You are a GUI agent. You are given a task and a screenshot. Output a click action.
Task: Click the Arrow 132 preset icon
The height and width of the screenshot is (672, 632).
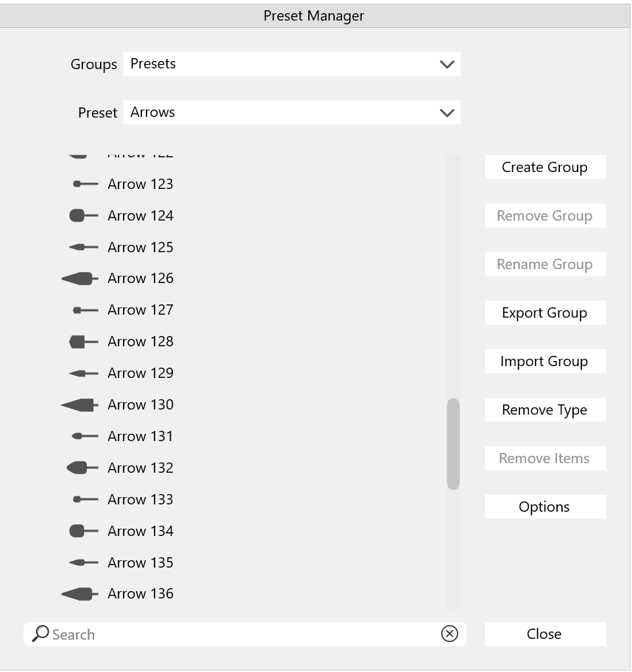coord(82,468)
